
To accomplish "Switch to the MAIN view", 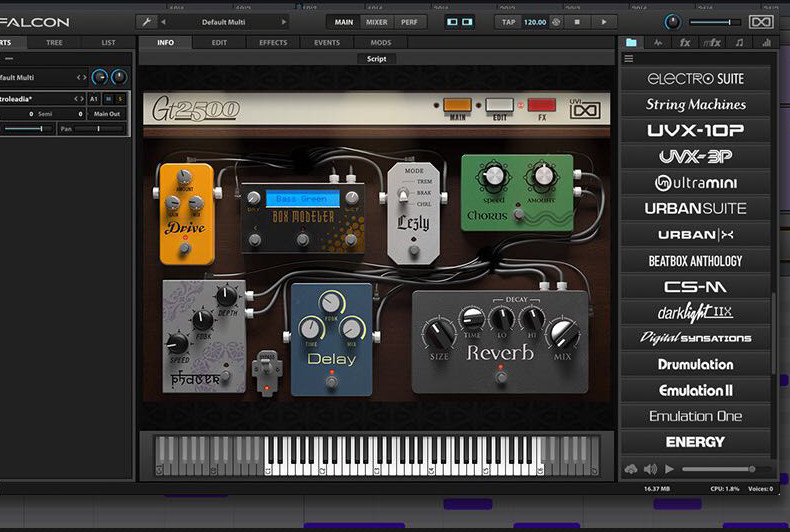I will pos(344,22).
